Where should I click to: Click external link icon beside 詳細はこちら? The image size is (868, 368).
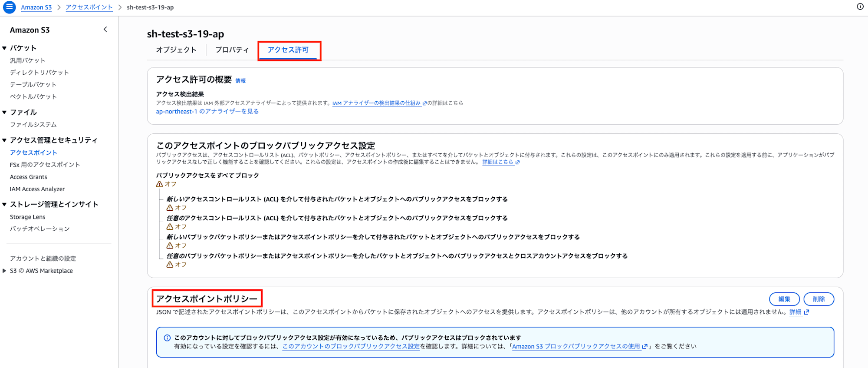click(517, 162)
